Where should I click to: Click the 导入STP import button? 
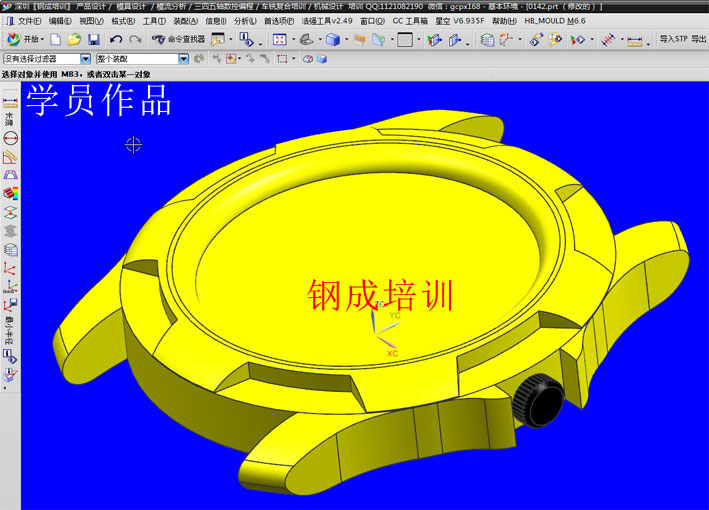point(673,39)
